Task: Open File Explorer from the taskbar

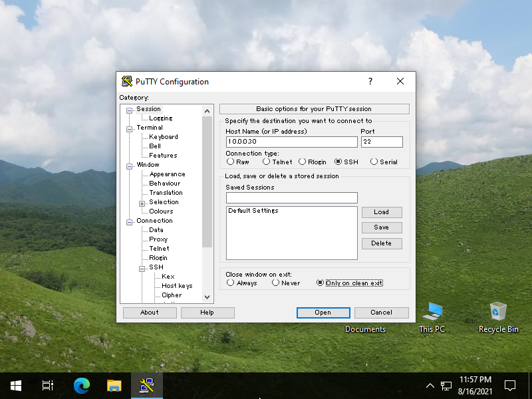Action: (114, 386)
